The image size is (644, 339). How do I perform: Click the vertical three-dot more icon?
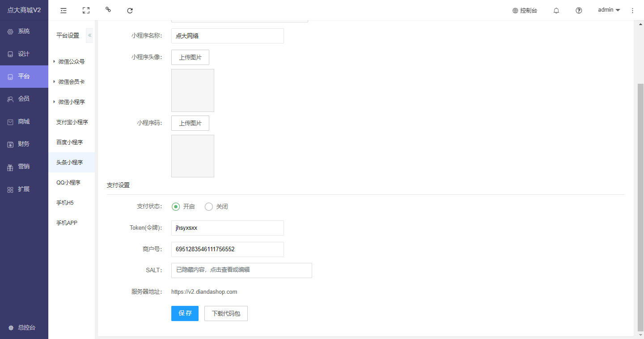632,10
